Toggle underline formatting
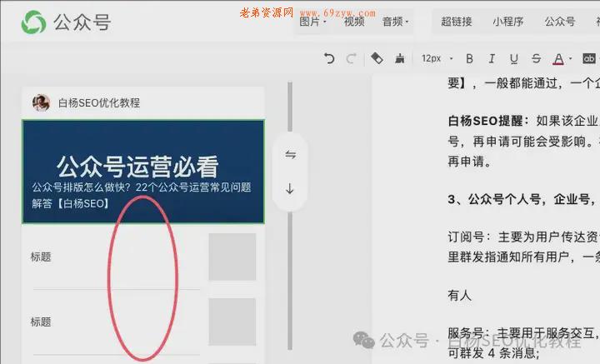The width and height of the screenshot is (600, 364). click(514, 59)
